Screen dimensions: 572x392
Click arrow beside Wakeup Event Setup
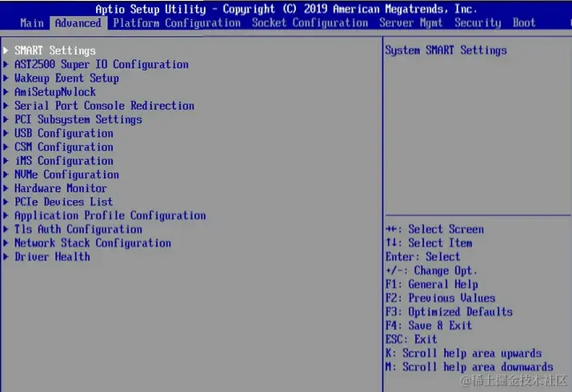(6, 78)
